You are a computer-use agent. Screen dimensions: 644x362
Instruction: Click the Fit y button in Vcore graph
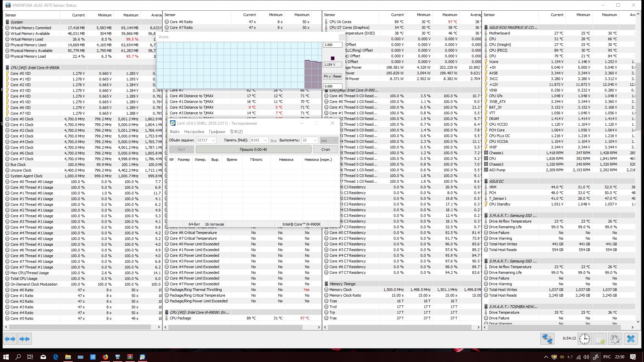click(327, 76)
